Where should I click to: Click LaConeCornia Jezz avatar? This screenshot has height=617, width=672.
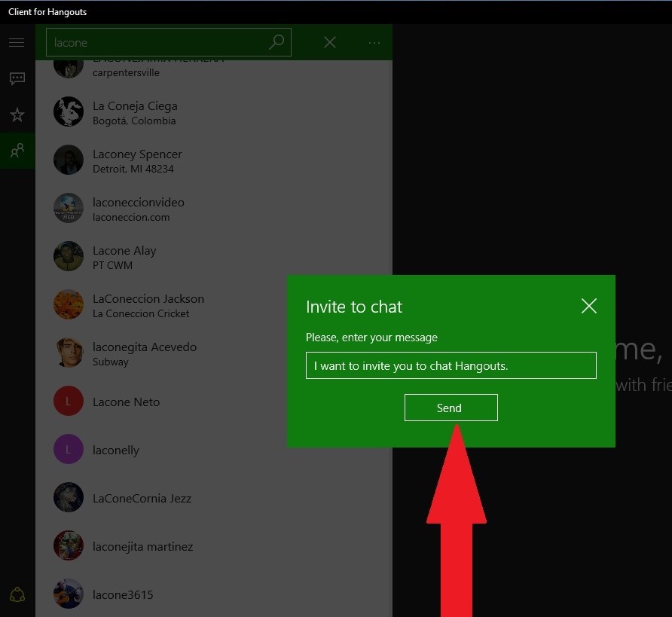click(68, 497)
